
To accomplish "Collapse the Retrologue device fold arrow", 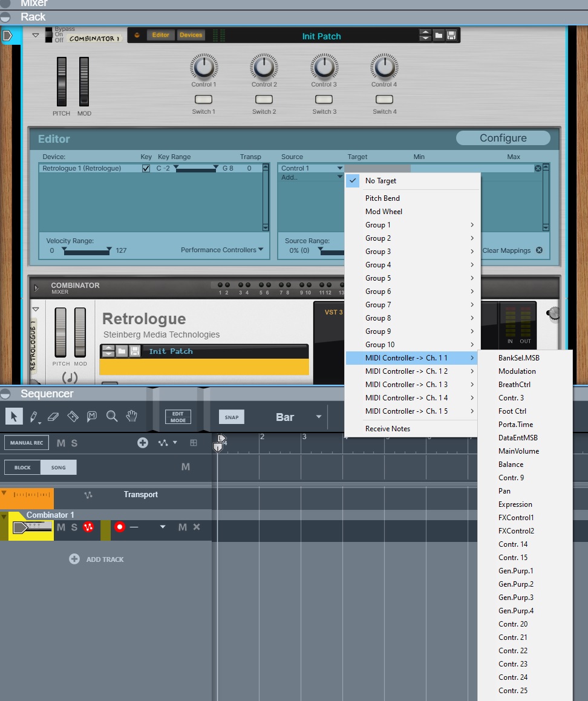I will point(35,309).
